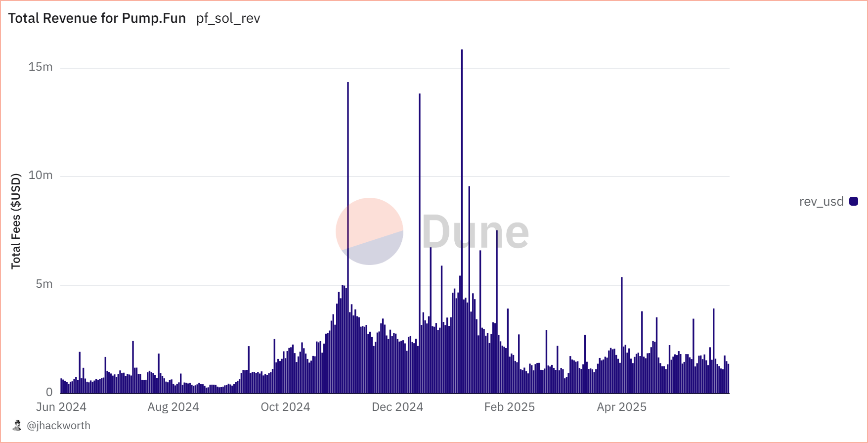Click the Dec 2024 x-axis label
The width and height of the screenshot is (868, 443).
coord(397,407)
